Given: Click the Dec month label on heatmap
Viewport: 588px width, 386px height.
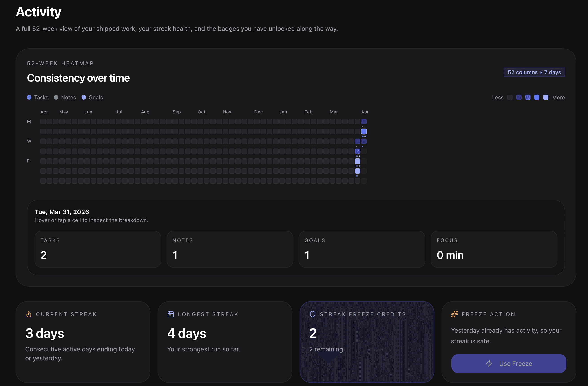Looking at the screenshot, I should [x=259, y=112].
